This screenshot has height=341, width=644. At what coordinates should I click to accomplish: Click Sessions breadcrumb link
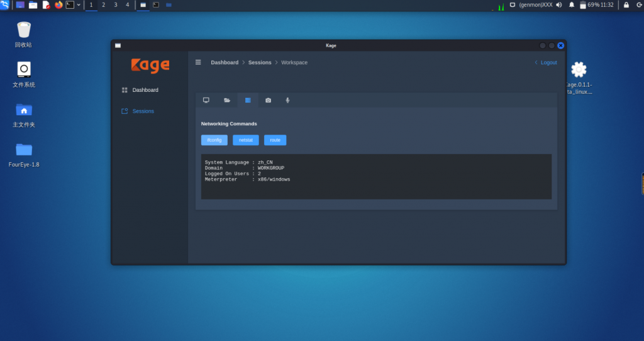(260, 62)
